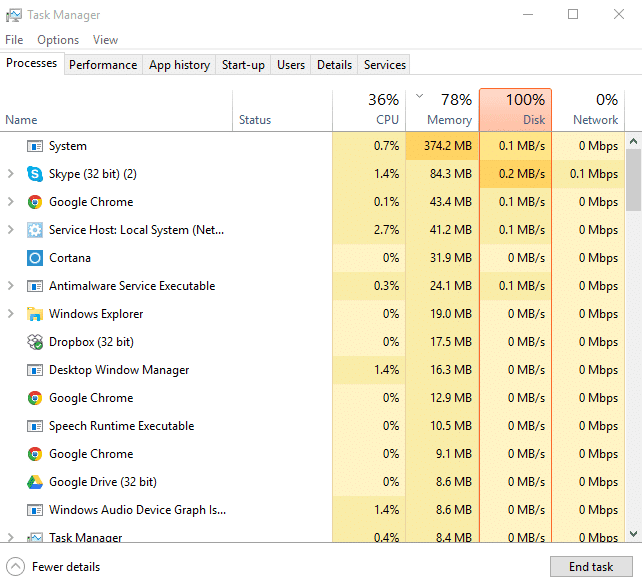
Task: Expand the Antimalware Service Executable entry
Action: click(x=10, y=286)
